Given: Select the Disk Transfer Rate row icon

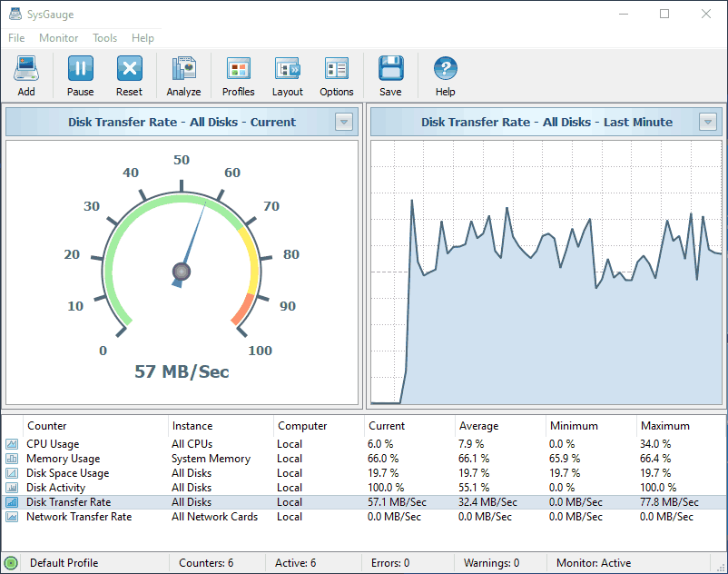Looking at the screenshot, I should tap(12, 502).
